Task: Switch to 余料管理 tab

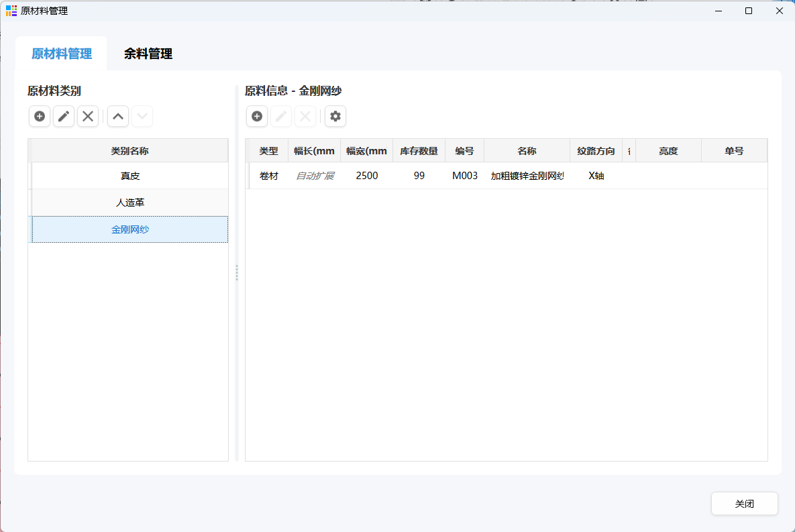Action: 148,54
